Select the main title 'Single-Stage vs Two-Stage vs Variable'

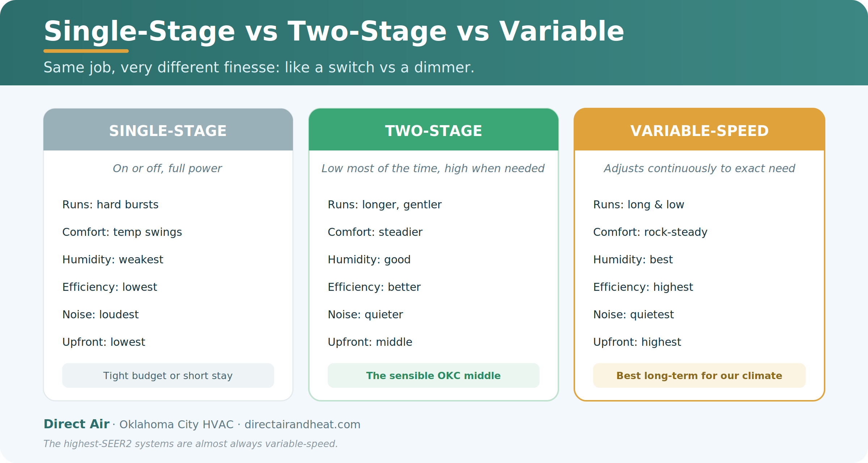[334, 32]
